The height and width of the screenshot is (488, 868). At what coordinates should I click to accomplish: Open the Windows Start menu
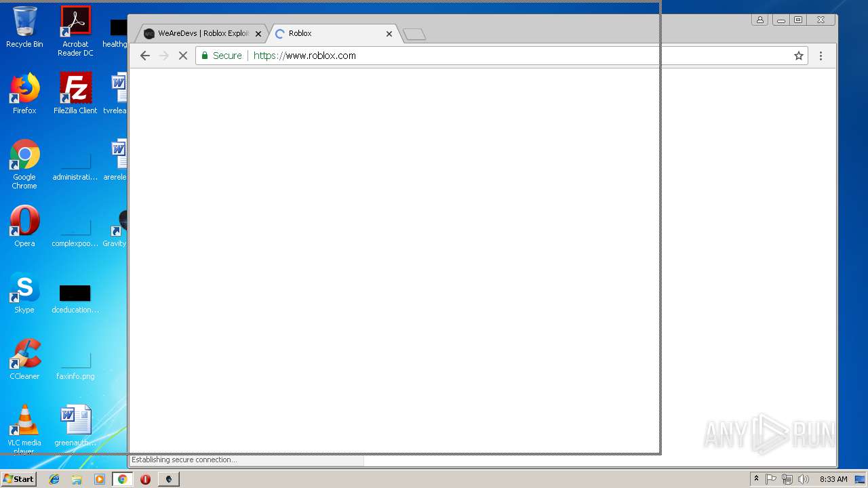pos(18,479)
